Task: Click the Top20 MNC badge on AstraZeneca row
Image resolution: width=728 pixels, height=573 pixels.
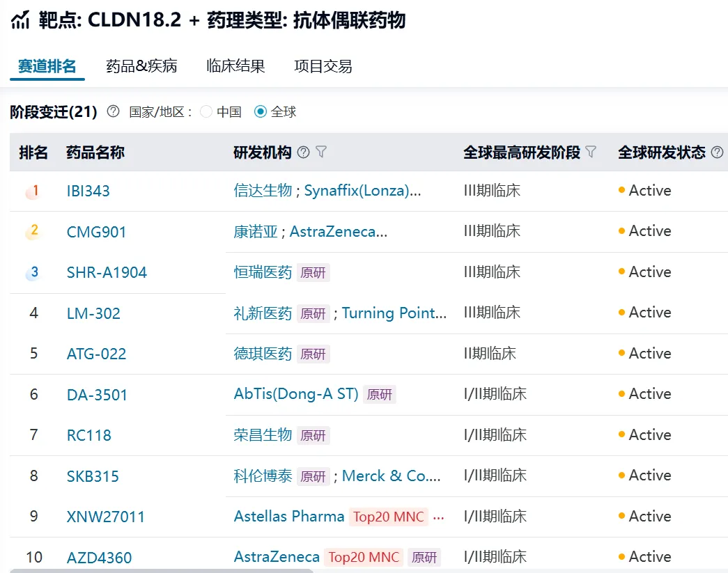Action: [x=362, y=557]
